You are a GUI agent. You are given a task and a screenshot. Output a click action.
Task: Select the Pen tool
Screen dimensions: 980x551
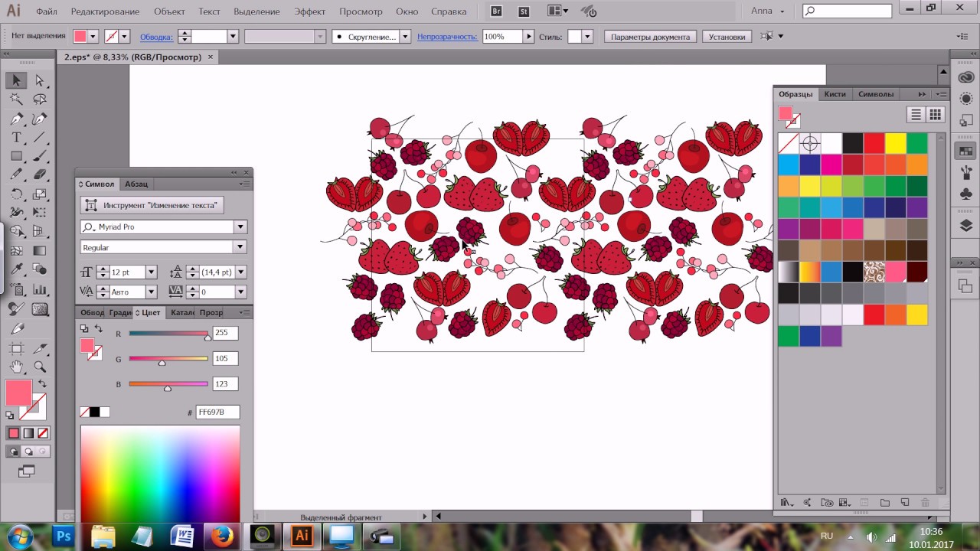(16, 119)
